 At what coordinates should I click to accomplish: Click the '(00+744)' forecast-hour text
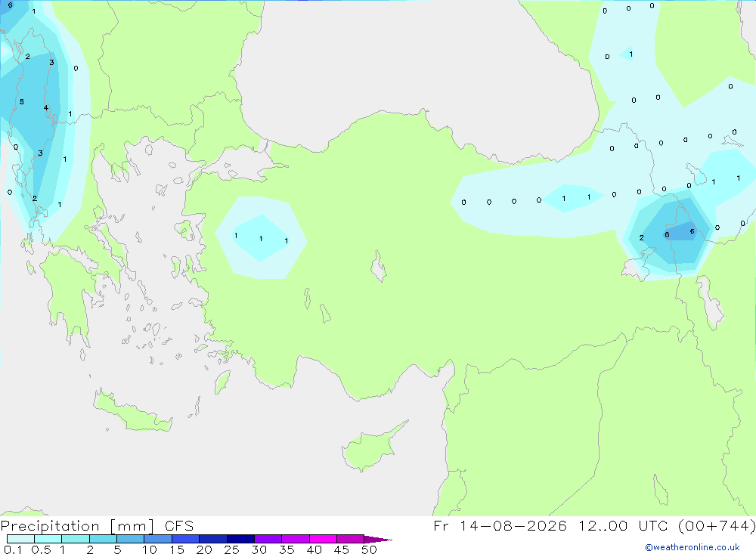click(717, 525)
